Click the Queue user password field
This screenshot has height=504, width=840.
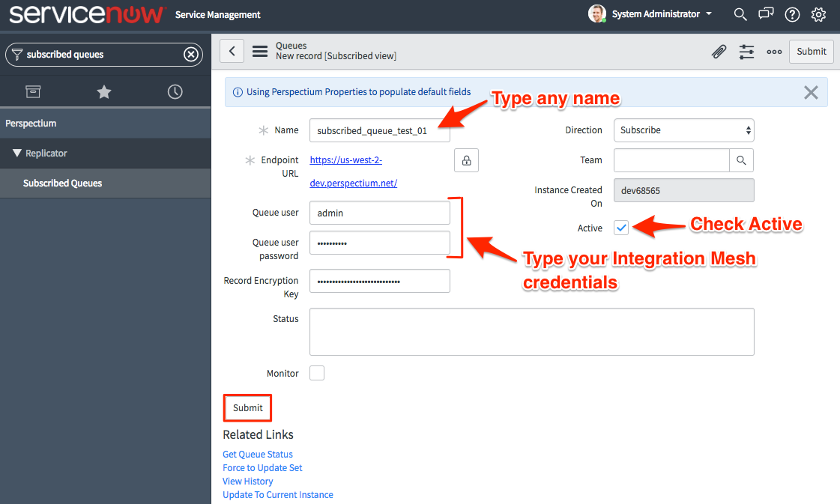380,243
